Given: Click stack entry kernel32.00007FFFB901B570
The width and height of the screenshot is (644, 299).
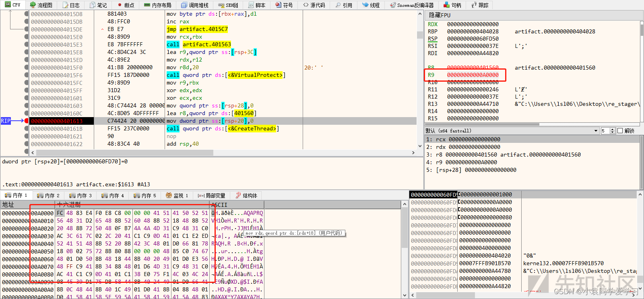Looking at the screenshot, I should point(563,263).
